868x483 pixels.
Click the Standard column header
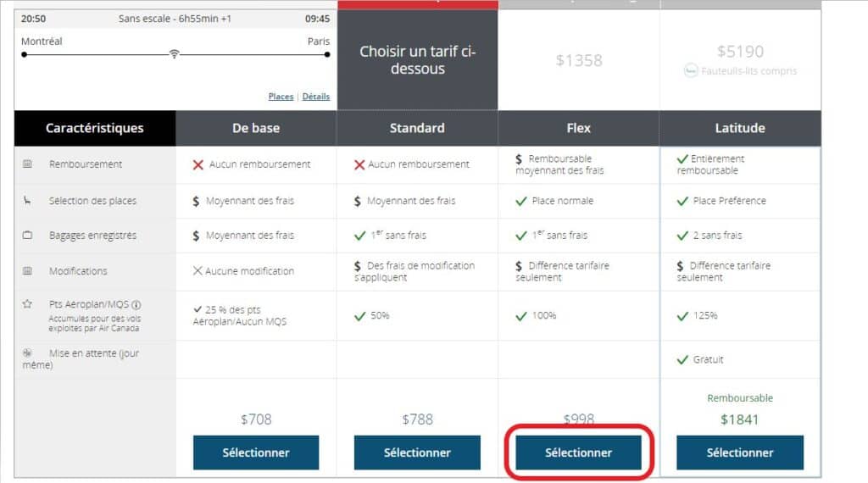(417, 128)
